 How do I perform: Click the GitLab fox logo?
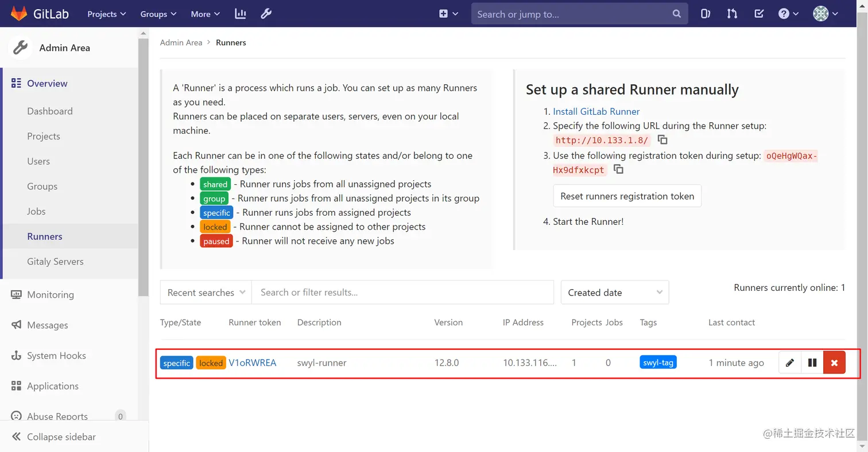coord(19,13)
